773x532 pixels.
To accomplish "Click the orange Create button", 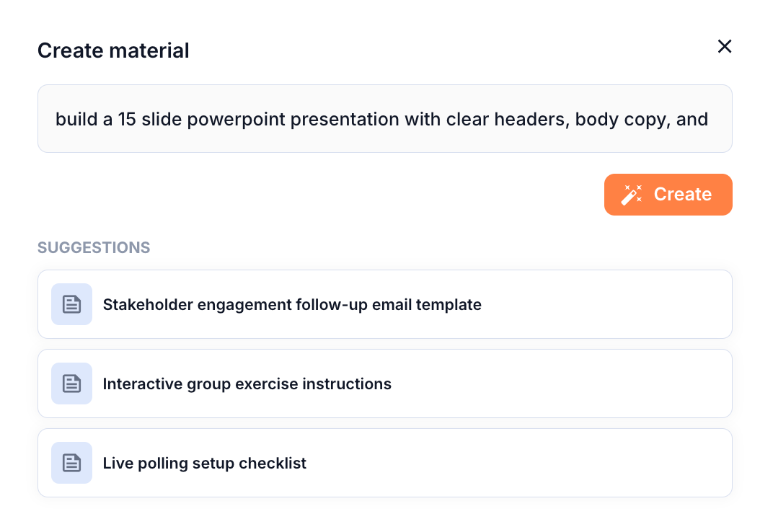I will 668,194.
